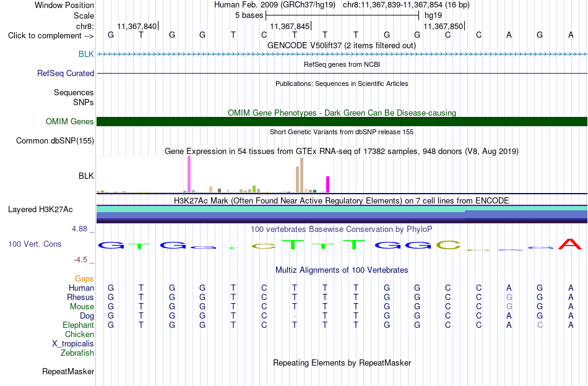The width and height of the screenshot is (588, 386).
Task: Click the Gaps row label
Action: pyautogui.click(x=84, y=278)
